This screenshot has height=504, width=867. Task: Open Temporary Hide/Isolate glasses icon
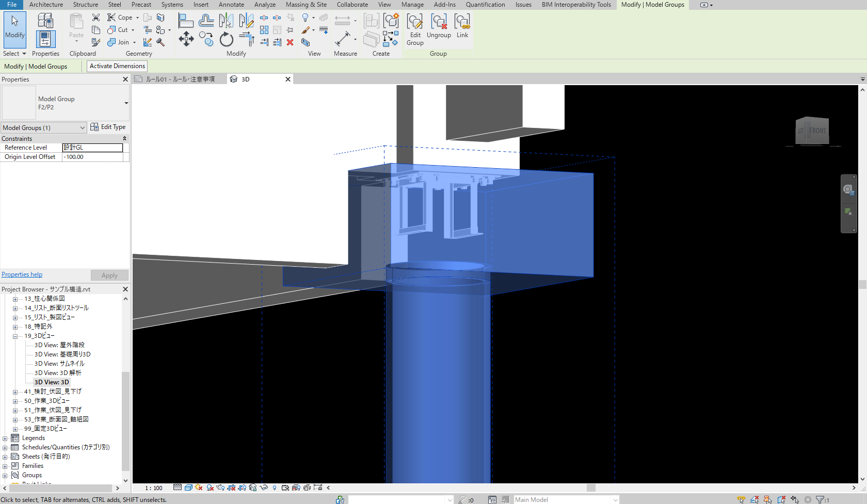[x=264, y=487]
